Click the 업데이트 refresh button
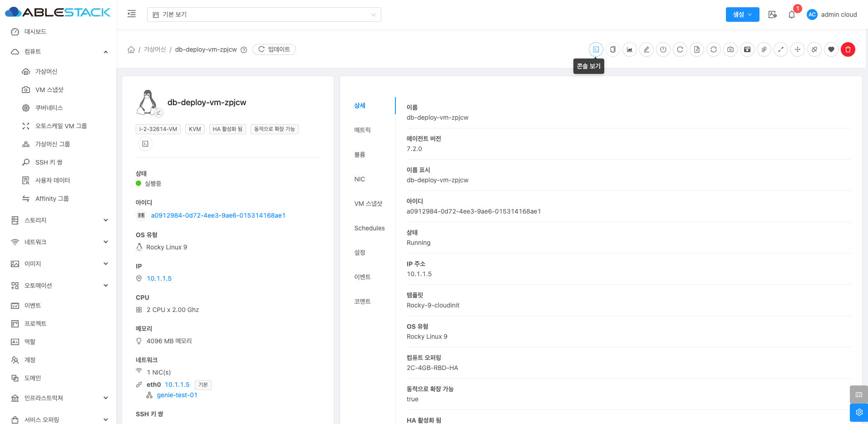This screenshot has width=868, height=424. pyautogui.click(x=274, y=49)
